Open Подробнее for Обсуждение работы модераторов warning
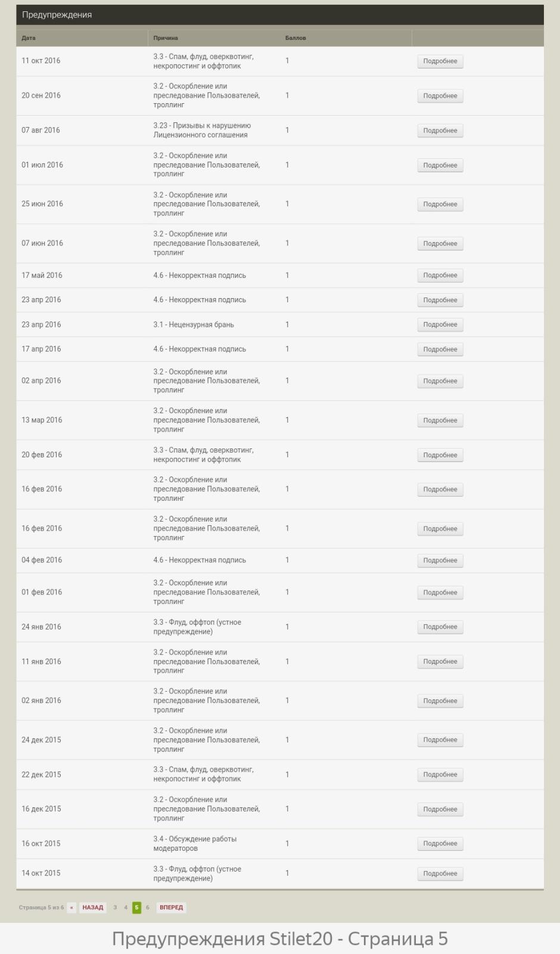This screenshot has height=954, width=560. (x=440, y=844)
